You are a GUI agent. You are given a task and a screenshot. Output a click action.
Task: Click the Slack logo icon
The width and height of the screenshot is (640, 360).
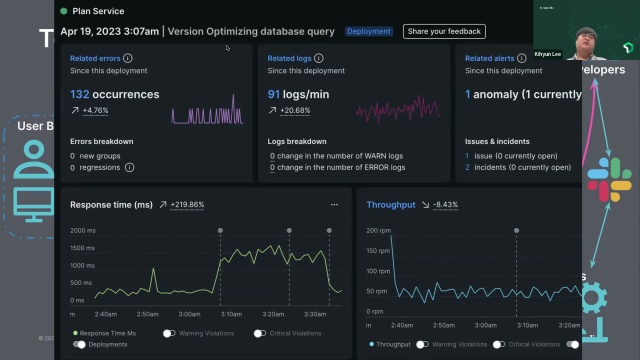(x=609, y=179)
